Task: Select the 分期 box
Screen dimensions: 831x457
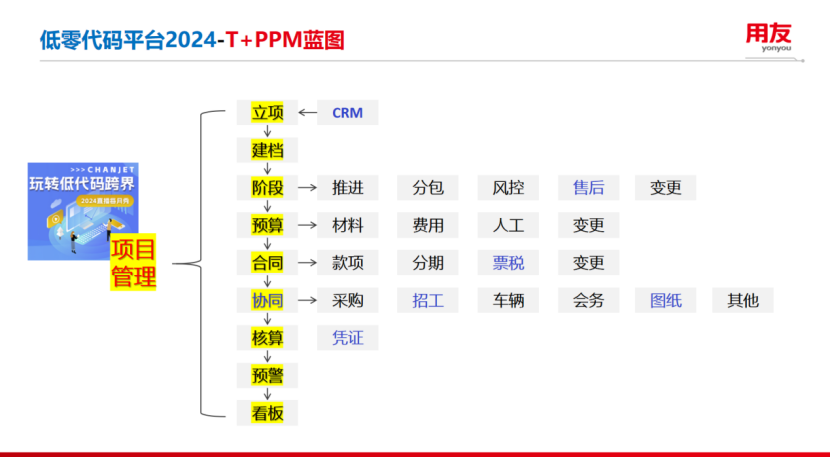Action: pyautogui.click(x=428, y=262)
